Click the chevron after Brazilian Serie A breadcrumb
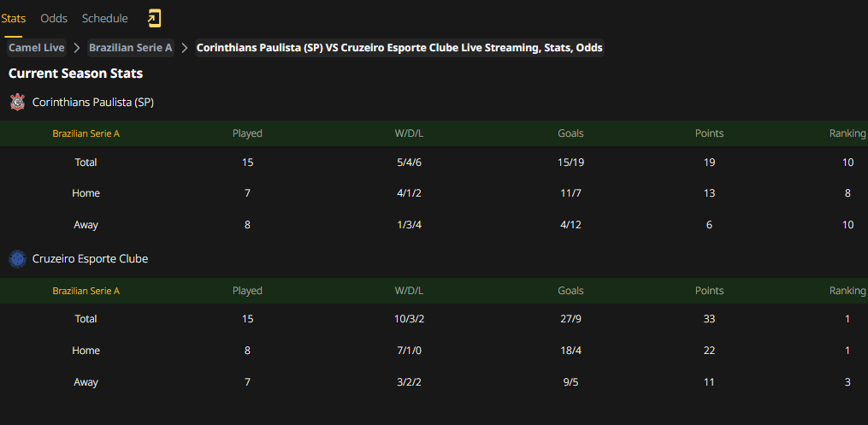Screen dimensions: 868x425 [185, 48]
